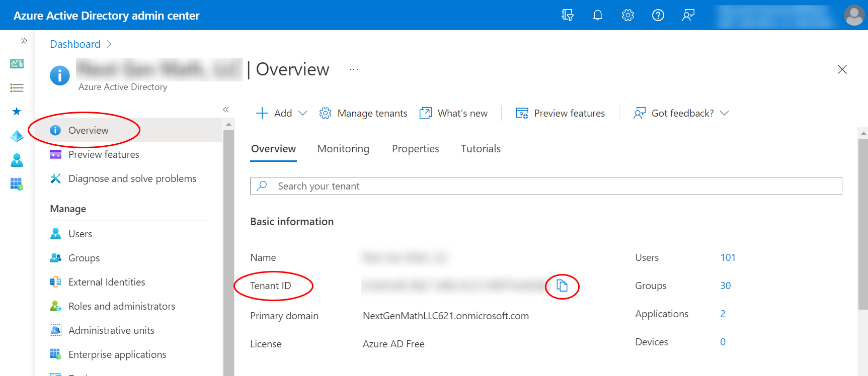
Task: Expand the Add dropdown chevron
Action: [x=303, y=113]
